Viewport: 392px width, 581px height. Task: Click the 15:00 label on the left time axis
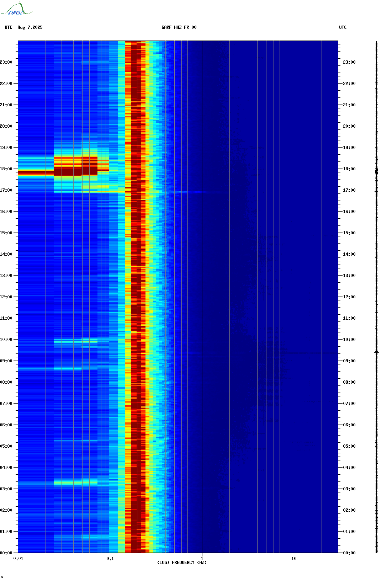click(x=6, y=233)
